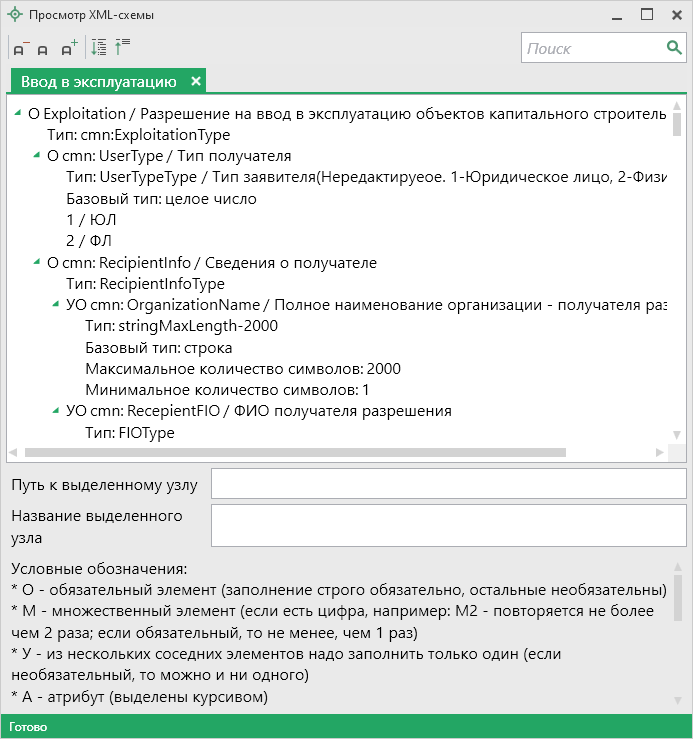This screenshot has width=693, height=739.
Task: Reset font size with middle A icon
Action: [x=43, y=49]
